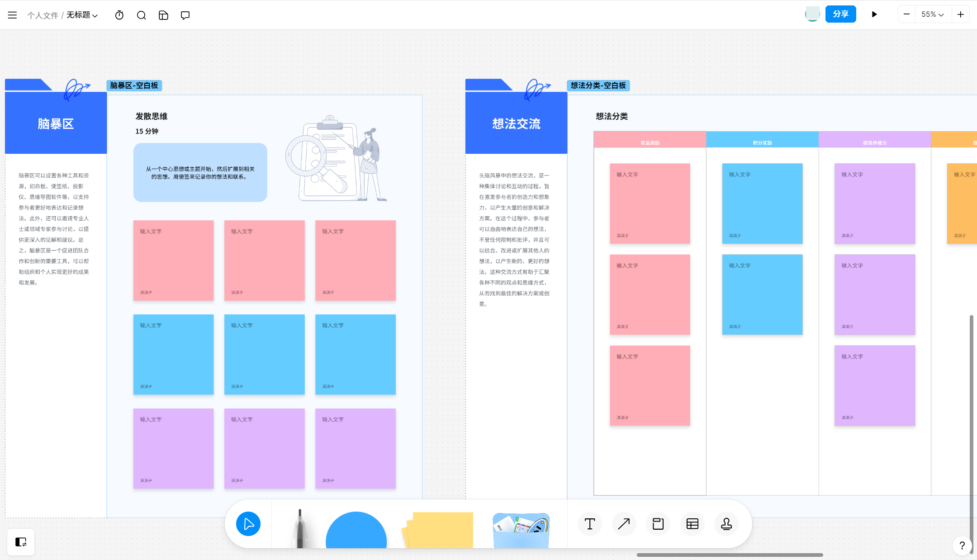977x560 pixels.
Task: Click the 发散思维 heading text
Action: [x=152, y=116]
